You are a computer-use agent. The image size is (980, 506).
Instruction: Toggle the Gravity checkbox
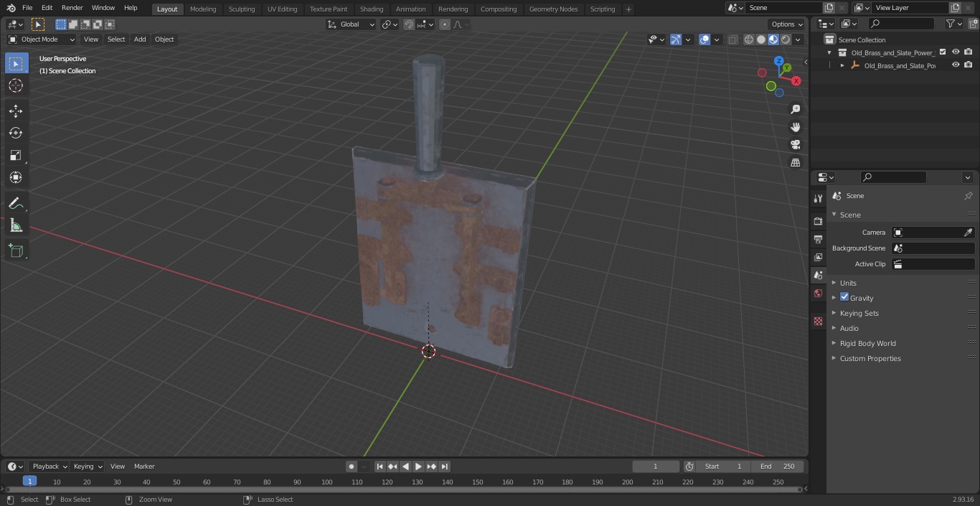pos(844,297)
